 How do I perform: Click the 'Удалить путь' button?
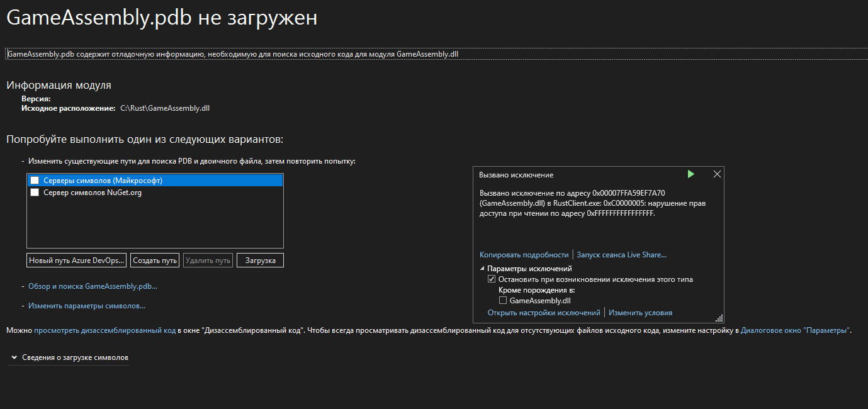(208, 261)
